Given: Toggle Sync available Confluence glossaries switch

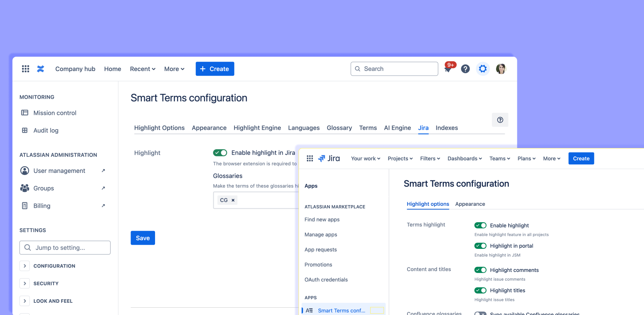Looking at the screenshot, I should click(x=480, y=313).
